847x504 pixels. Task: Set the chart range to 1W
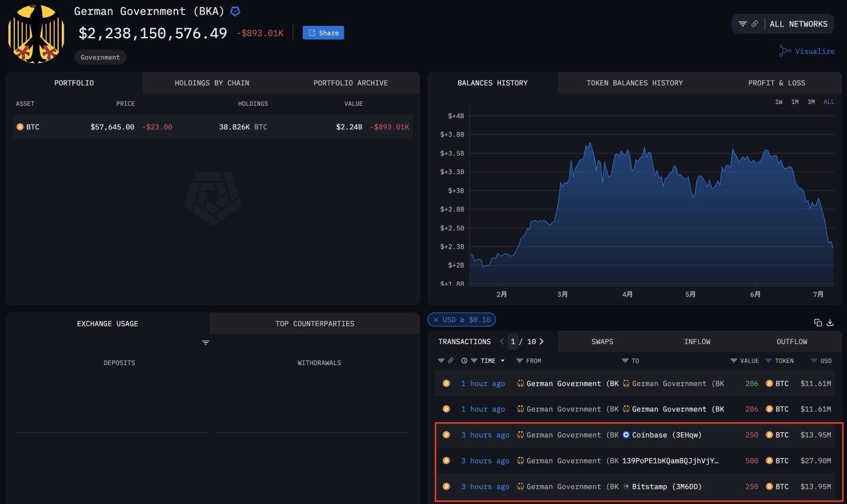point(778,102)
